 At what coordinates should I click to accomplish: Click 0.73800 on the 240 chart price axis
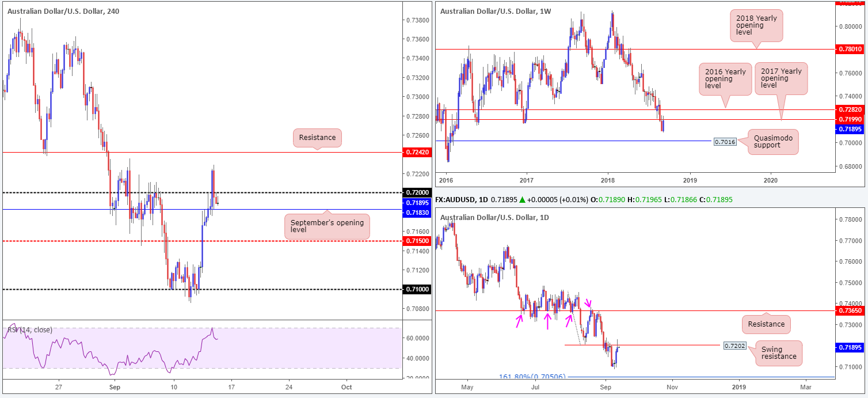click(x=418, y=20)
